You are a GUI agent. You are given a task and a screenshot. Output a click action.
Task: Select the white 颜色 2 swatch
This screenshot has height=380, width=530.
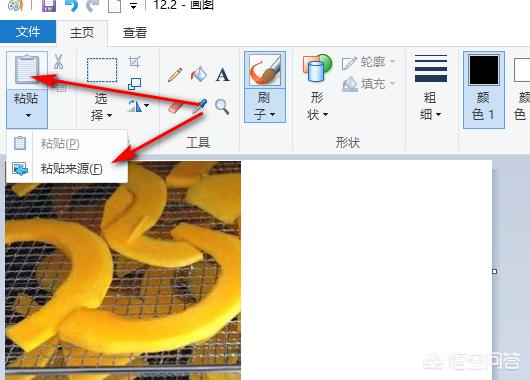click(522, 70)
